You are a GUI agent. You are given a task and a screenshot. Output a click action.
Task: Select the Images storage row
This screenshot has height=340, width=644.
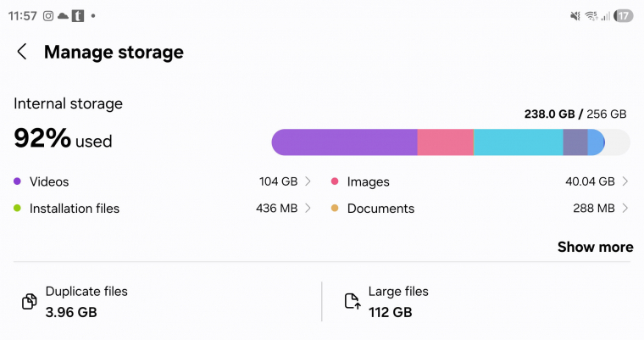click(478, 181)
